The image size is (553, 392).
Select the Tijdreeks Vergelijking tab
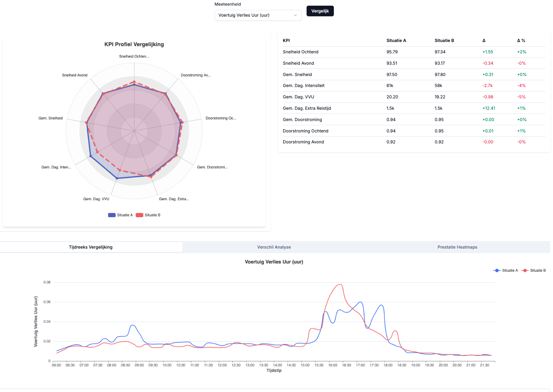(90, 247)
